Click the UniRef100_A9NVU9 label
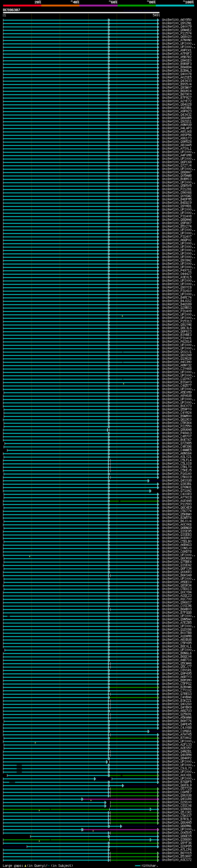This screenshot has width=197, height=868. 177,125
